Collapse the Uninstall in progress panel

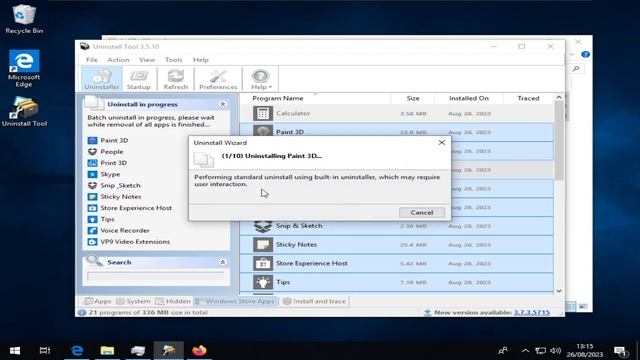point(223,104)
